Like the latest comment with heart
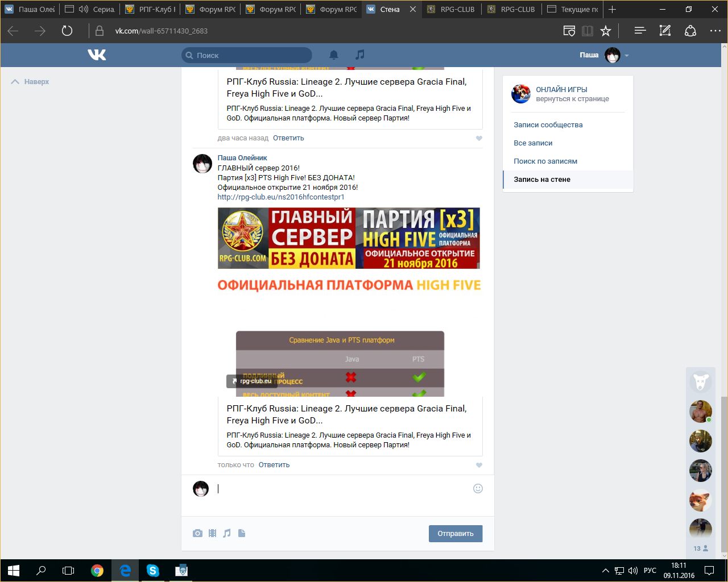The image size is (728, 582). pyautogui.click(x=479, y=465)
